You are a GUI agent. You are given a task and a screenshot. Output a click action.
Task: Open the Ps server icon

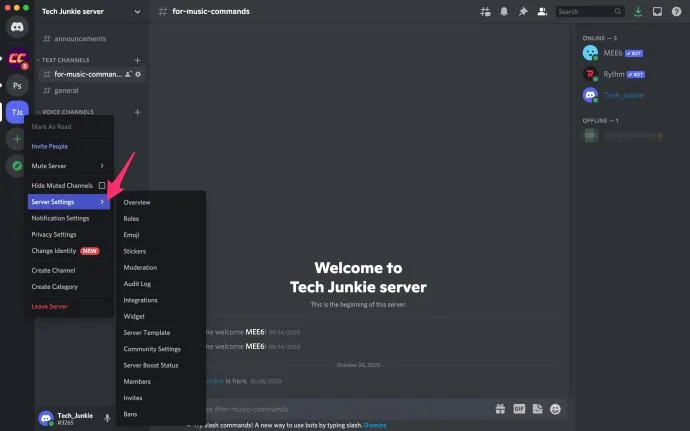click(x=17, y=85)
